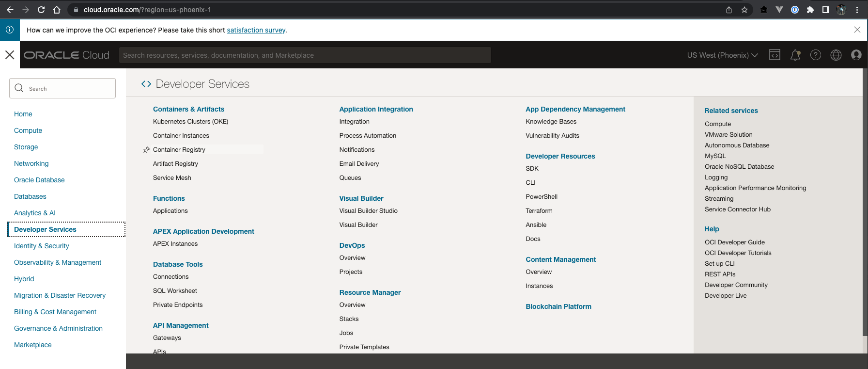Close the Oracle Cloud navigation menu
Screen dimensions: 868x369
(x=10, y=55)
